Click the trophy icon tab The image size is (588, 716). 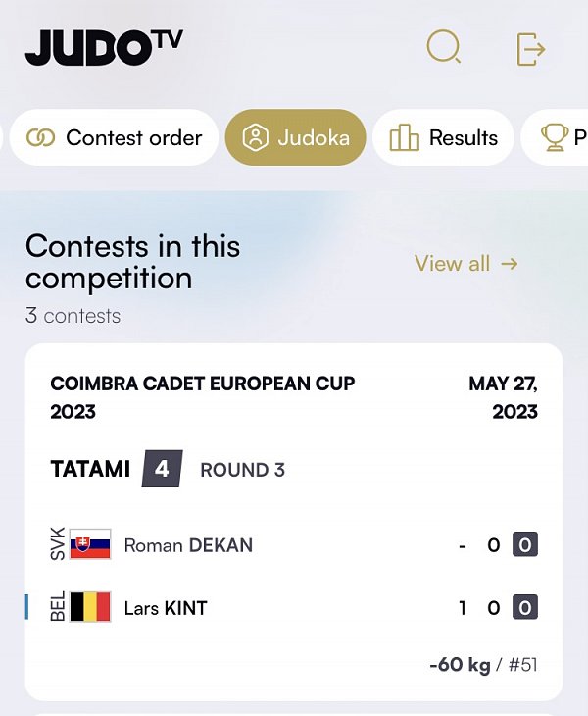[555, 138]
